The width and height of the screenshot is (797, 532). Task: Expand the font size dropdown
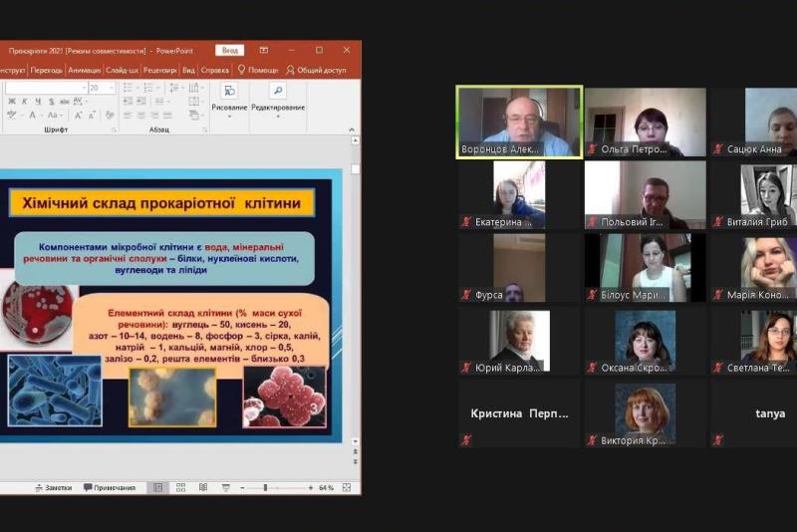(110, 88)
